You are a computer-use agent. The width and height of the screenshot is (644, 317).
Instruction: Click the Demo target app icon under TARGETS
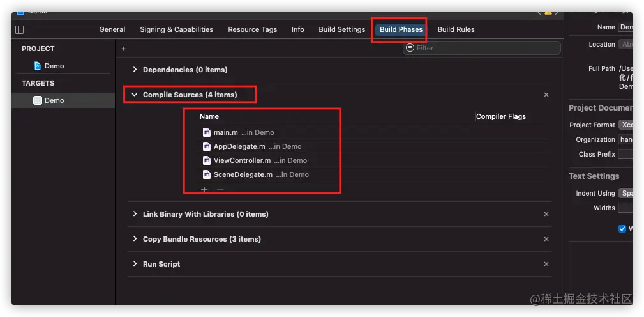coord(38,100)
